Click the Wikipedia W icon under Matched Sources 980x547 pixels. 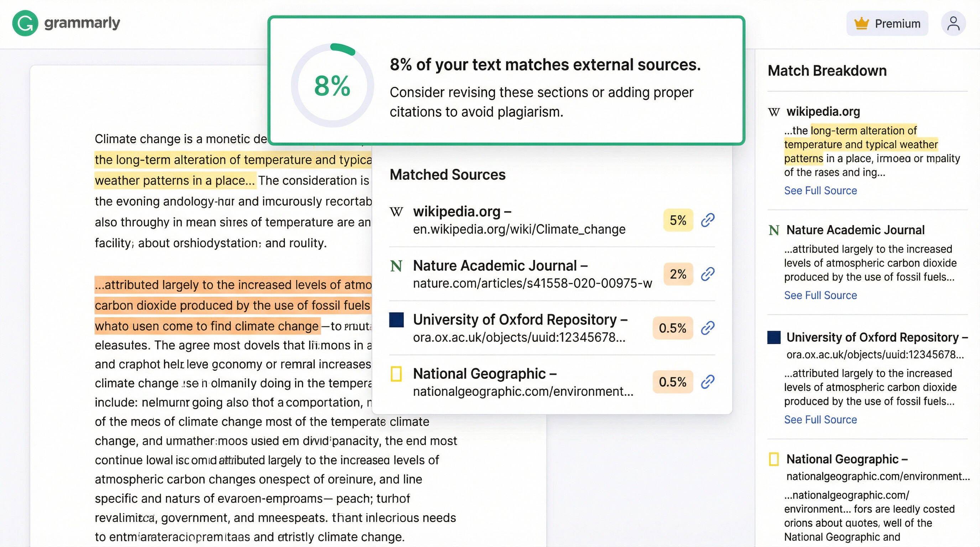click(x=396, y=212)
